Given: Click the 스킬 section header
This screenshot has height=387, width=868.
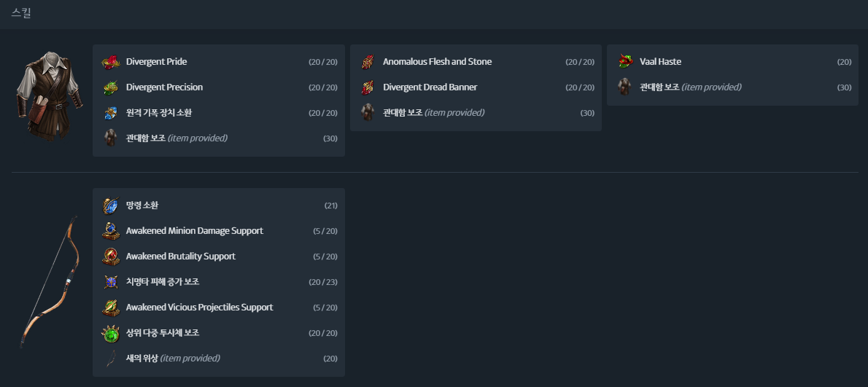Looking at the screenshot, I should 21,13.
